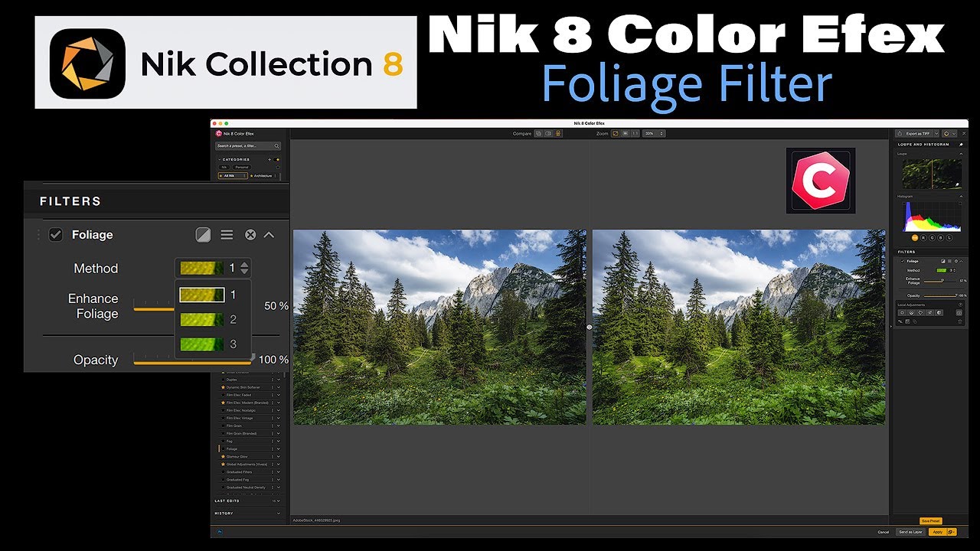Select the B histogram channel button
This screenshot has height=551, width=980.
pyautogui.click(x=941, y=237)
